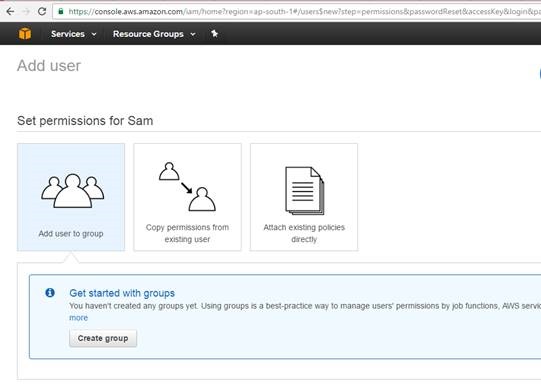
Task: Click Set permissions for Sam heading
Action: tap(85, 121)
